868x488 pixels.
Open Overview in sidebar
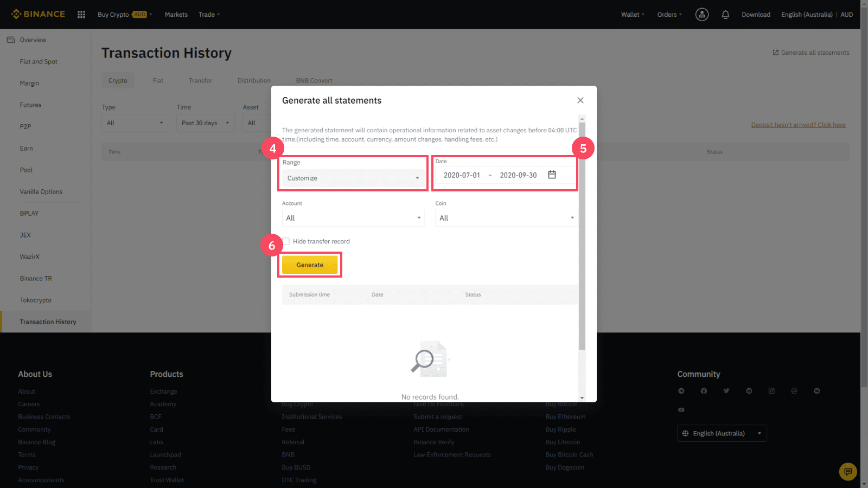33,40
